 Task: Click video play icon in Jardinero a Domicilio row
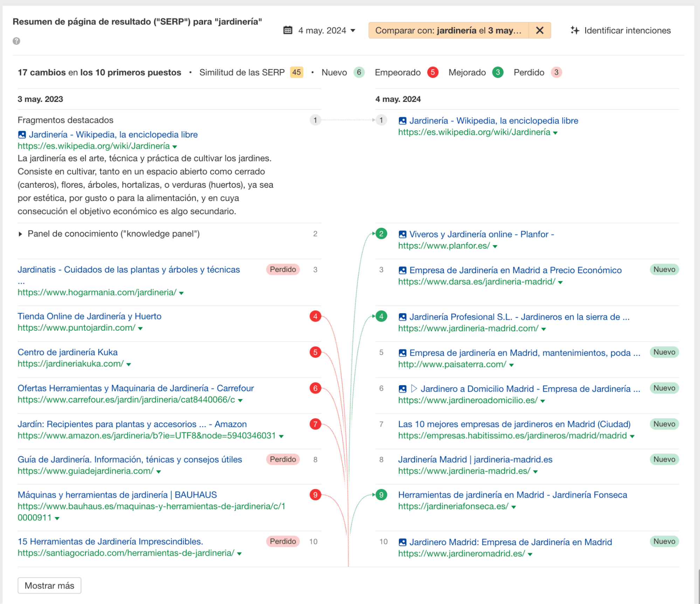[x=414, y=389]
